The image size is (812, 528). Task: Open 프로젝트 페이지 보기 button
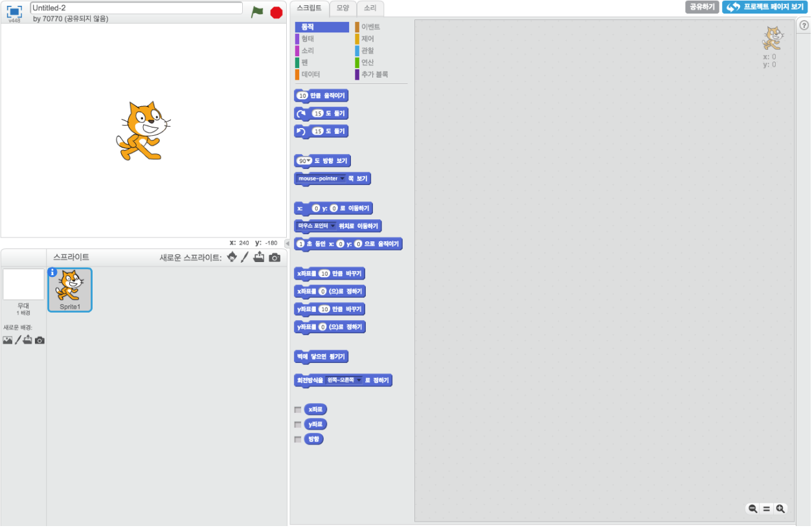pyautogui.click(x=765, y=7)
